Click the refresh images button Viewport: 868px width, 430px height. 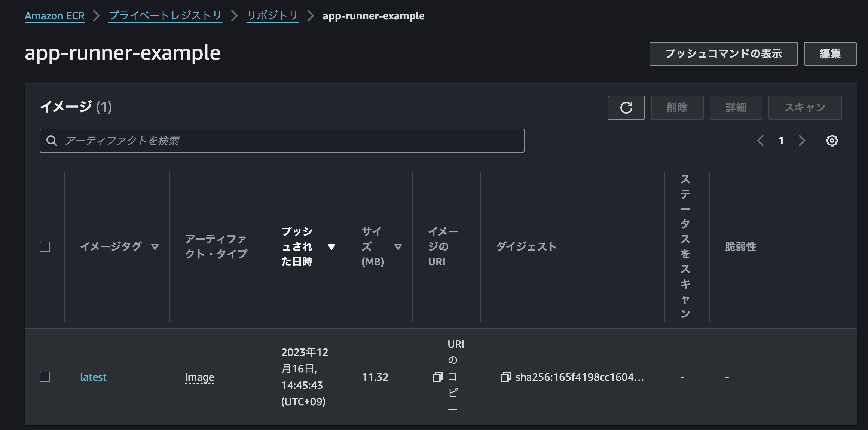click(626, 108)
